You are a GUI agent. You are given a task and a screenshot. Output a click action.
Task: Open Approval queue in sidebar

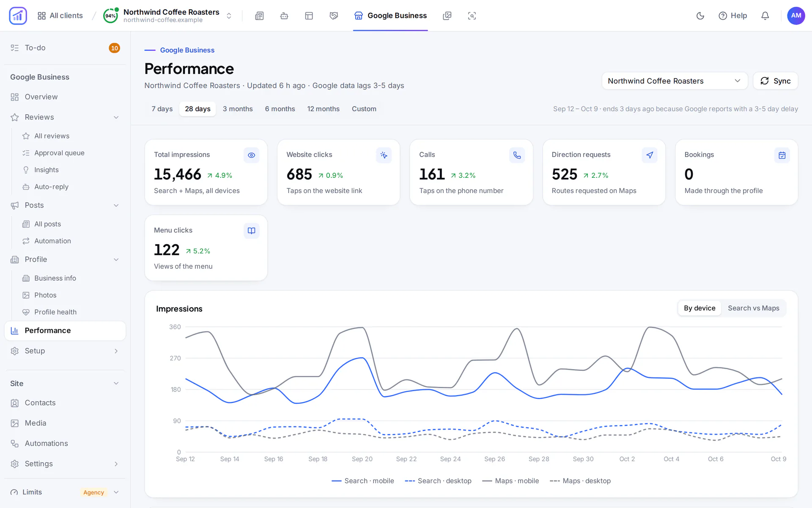pos(59,153)
